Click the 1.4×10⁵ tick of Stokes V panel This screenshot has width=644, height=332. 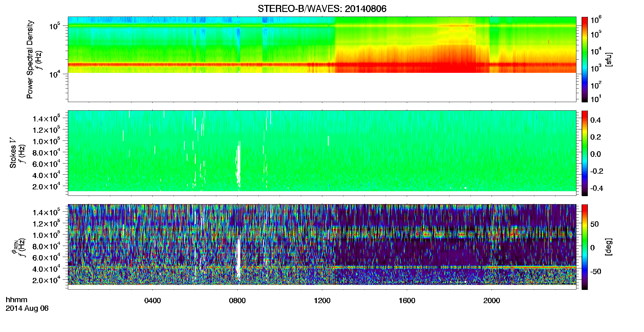[x=47, y=118]
